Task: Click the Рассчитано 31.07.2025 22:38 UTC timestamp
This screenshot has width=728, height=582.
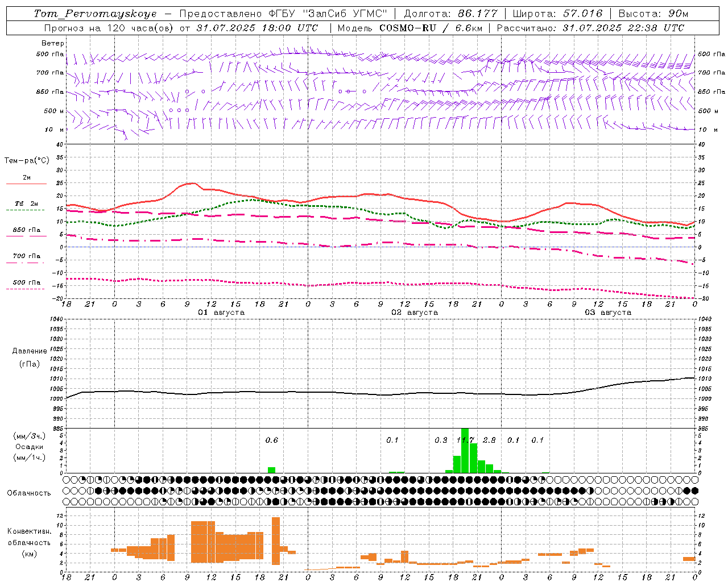Action: pos(590,28)
